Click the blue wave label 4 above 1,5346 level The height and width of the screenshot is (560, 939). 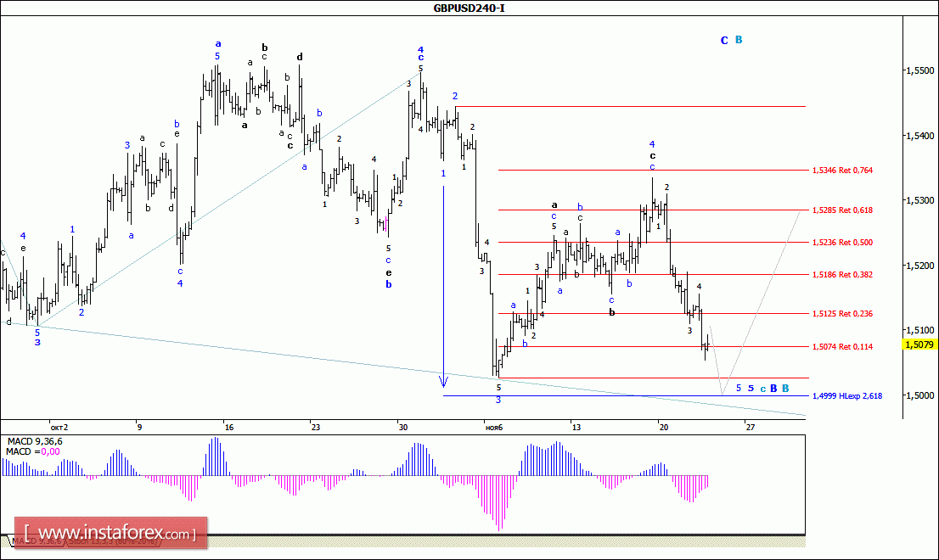(x=652, y=144)
